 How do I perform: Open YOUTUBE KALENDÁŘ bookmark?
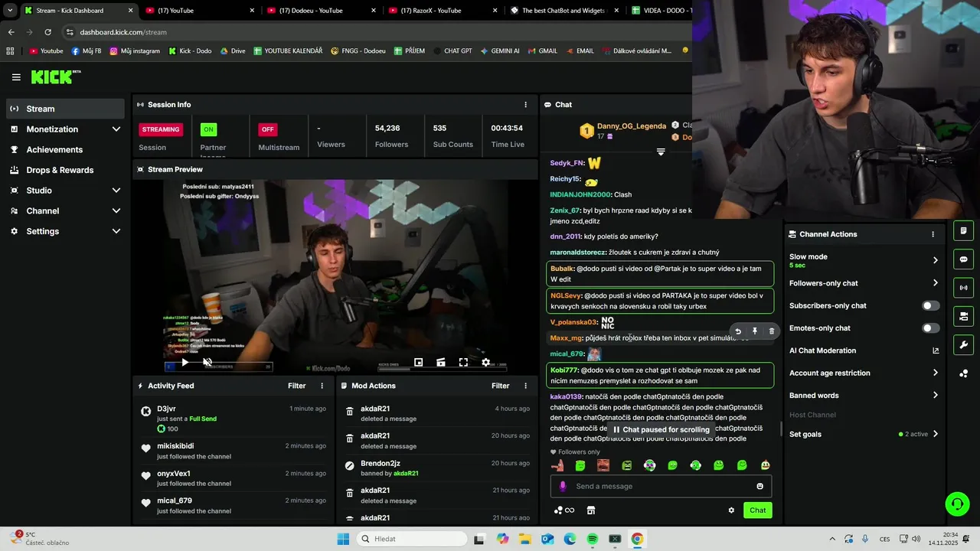[288, 51]
